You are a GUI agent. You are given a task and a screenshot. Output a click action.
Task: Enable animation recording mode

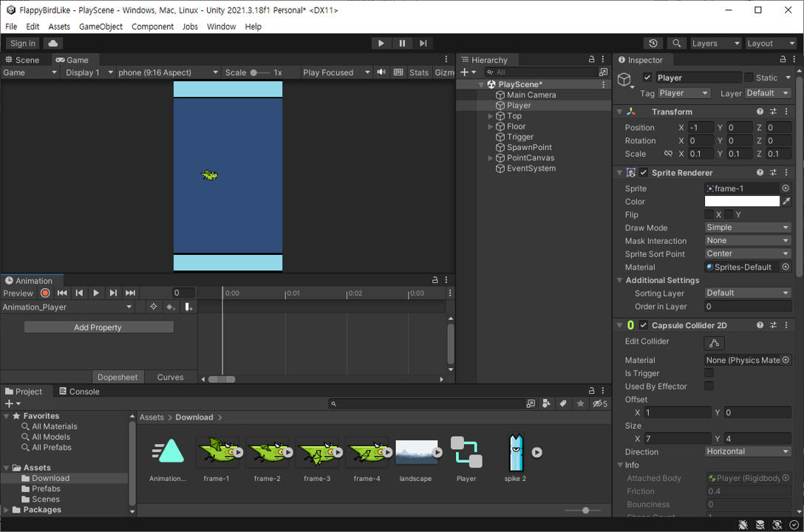tap(45, 293)
